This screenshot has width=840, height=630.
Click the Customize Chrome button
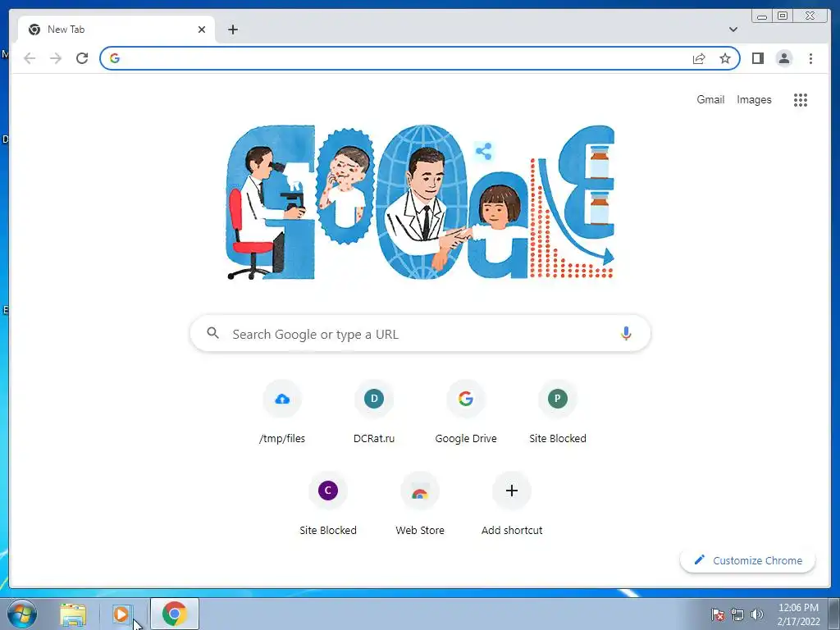[748, 560]
